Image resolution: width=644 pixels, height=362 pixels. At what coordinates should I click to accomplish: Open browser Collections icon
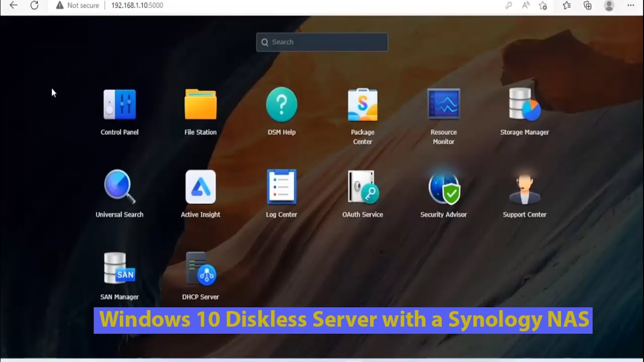click(588, 6)
